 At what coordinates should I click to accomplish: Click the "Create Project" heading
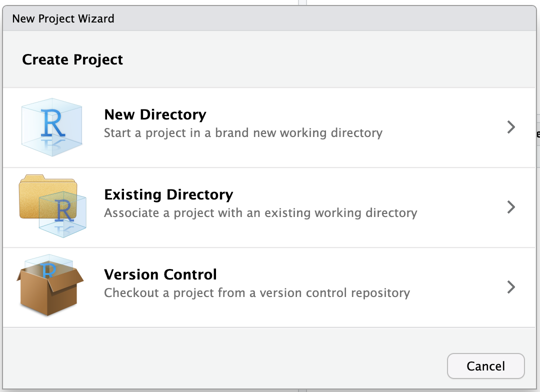click(72, 59)
